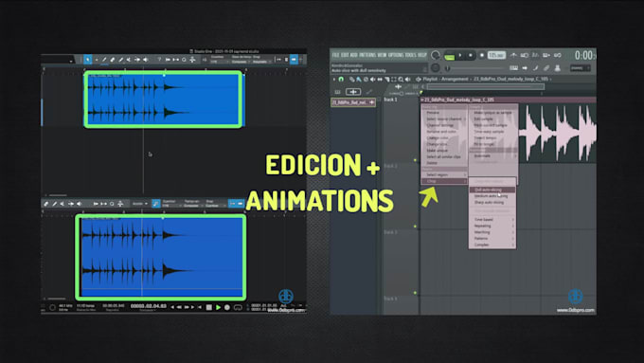Open the PATTERNS menu in FL Studio
The width and height of the screenshot is (644, 363).
(367, 55)
